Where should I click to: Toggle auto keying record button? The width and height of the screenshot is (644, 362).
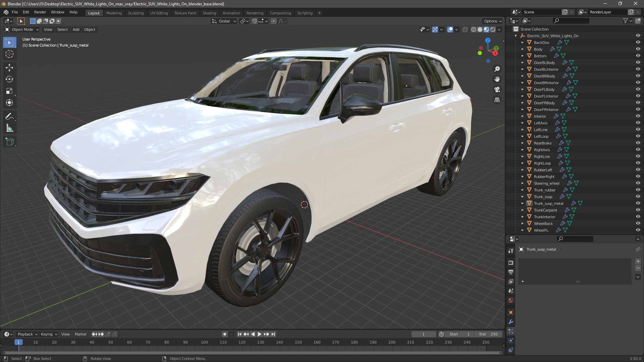tap(225, 334)
